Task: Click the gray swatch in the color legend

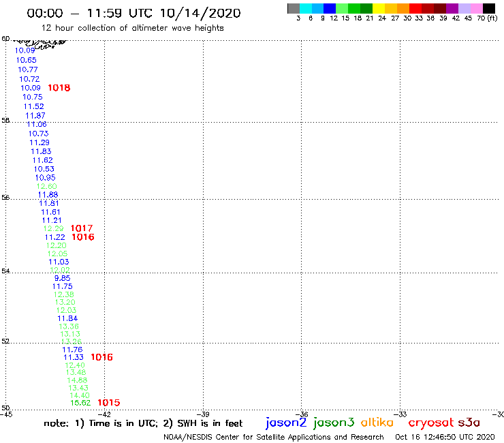Action: 294,8
